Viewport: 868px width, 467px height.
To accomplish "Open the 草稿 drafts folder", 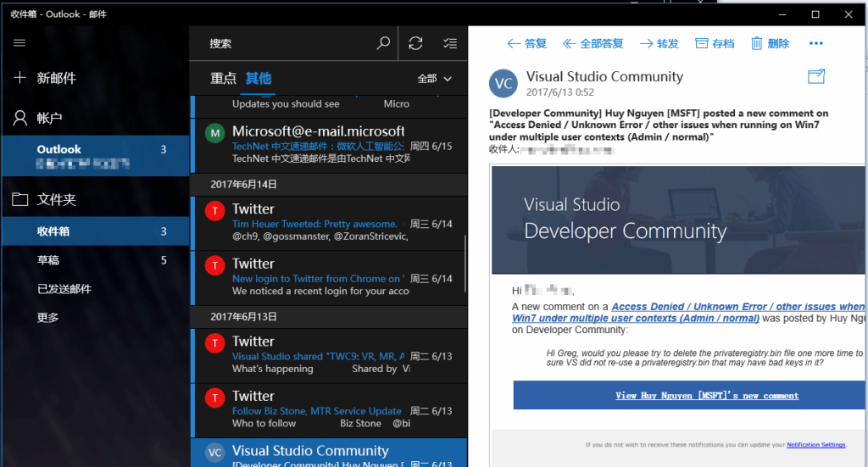I will point(48,260).
